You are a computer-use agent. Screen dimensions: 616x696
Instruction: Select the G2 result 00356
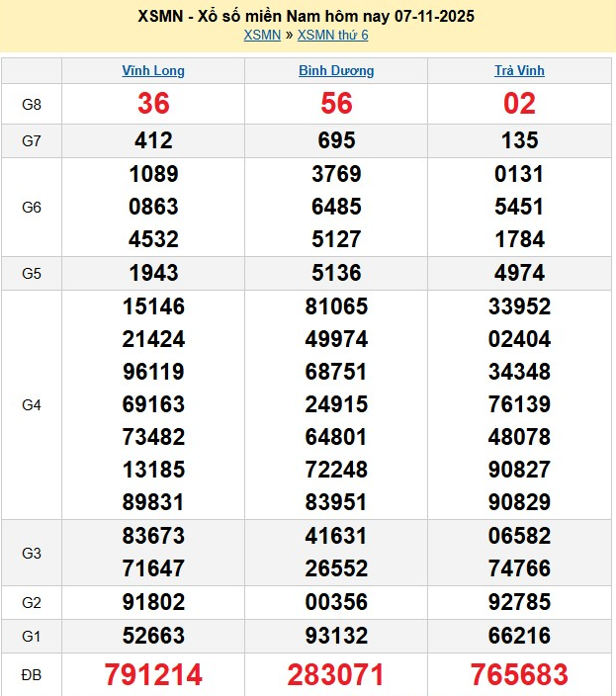click(x=336, y=602)
